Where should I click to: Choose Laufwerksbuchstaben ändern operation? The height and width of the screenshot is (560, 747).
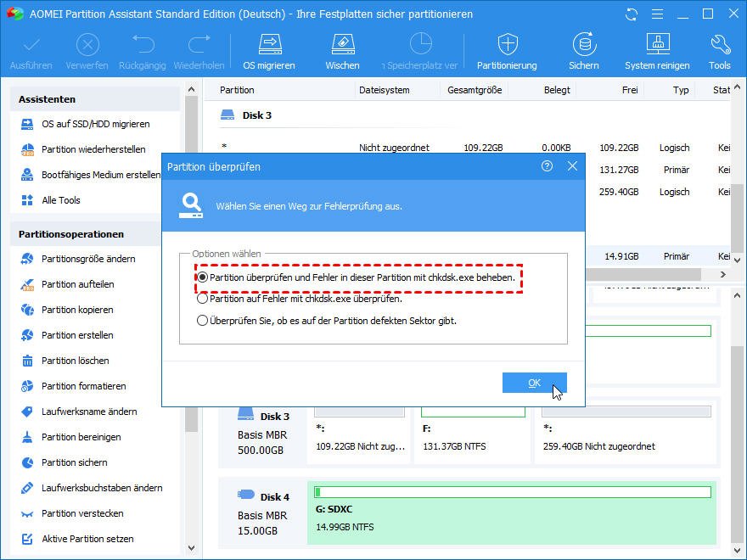point(92,488)
